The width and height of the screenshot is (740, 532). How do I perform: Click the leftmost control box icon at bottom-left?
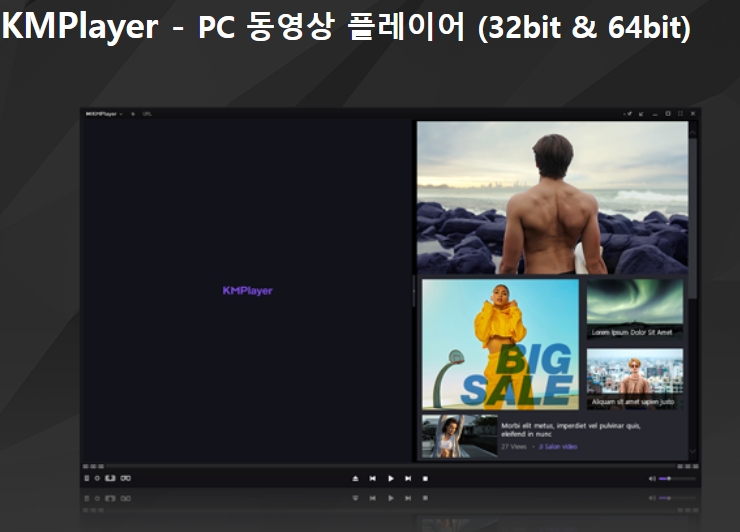pyautogui.click(x=86, y=478)
